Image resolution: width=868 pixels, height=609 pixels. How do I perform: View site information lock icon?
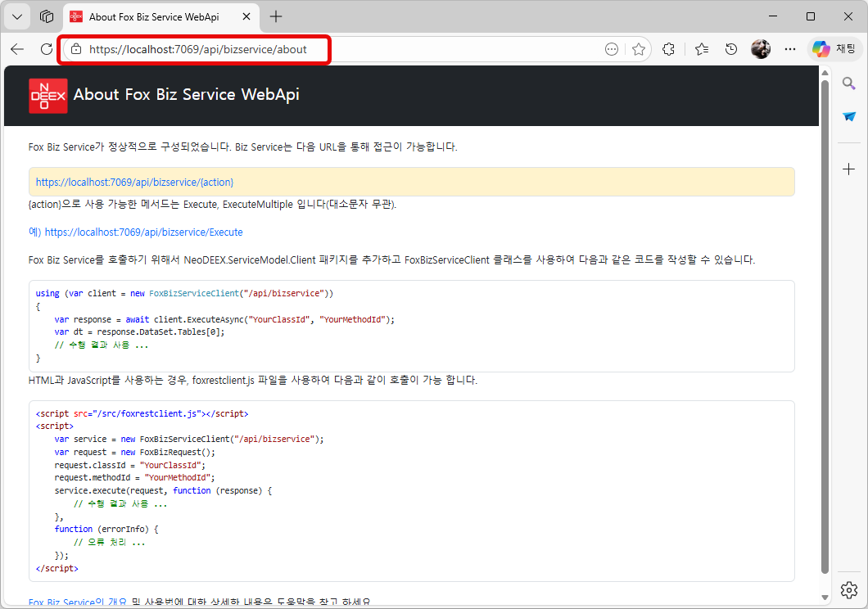pyautogui.click(x=76, y=49)
